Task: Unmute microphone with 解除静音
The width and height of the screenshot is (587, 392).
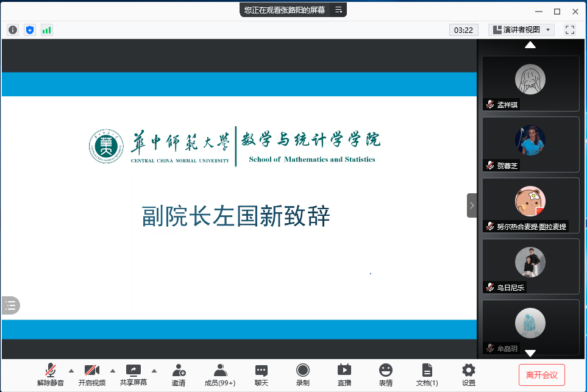Action: pos(51,374)
